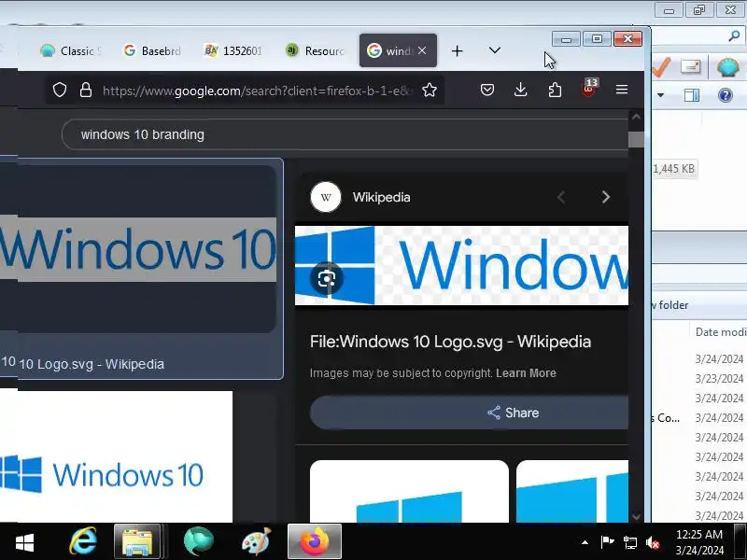
Task: Open the large Windows logo preview image
Action: [x=461, y=265]
